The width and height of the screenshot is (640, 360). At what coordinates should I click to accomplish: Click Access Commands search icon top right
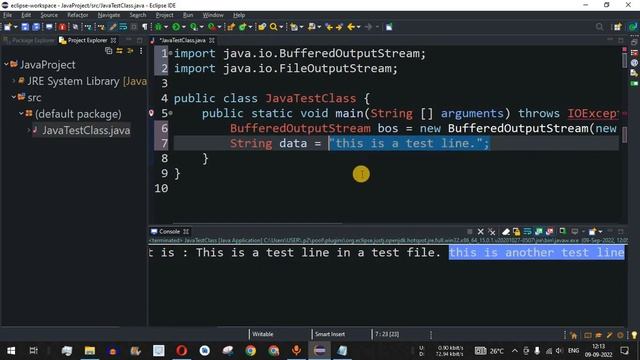pos(599,27)
